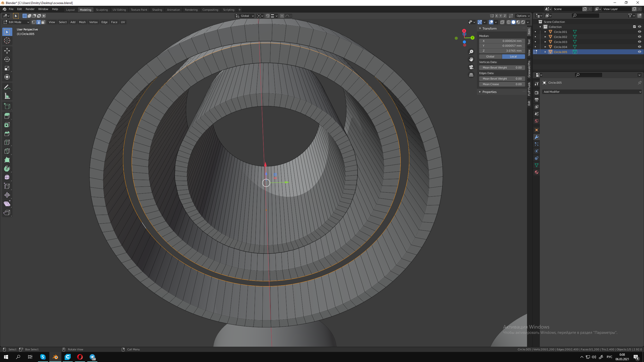Switch to rendered viewport shading
This screenshot has height=362, width=644.
point(523,22)
